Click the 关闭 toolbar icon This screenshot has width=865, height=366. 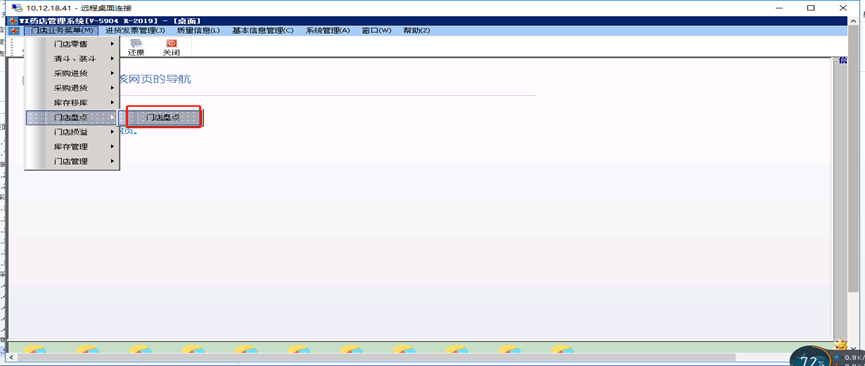(x=172, y=47)
